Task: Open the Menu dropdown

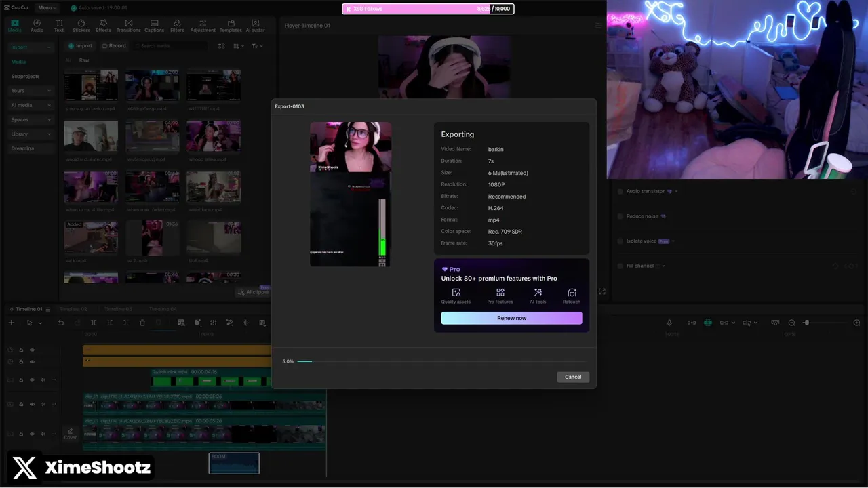Action: point(47,7)
